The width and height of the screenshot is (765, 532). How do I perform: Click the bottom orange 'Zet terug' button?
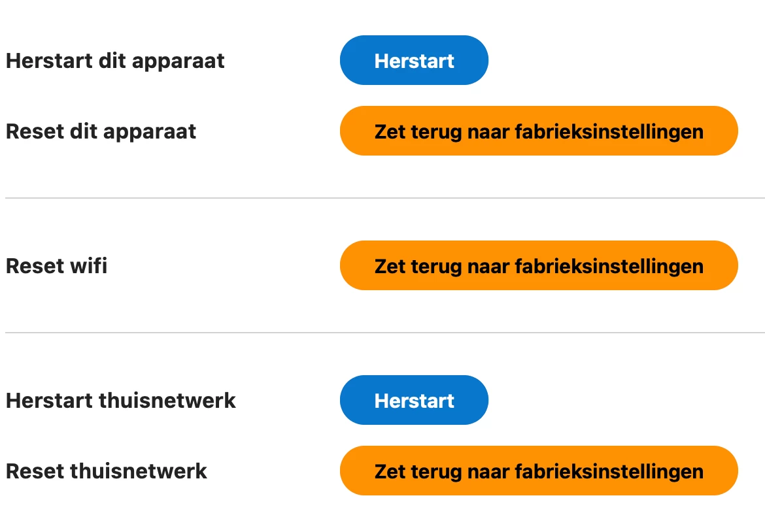[x=538, y=471]
